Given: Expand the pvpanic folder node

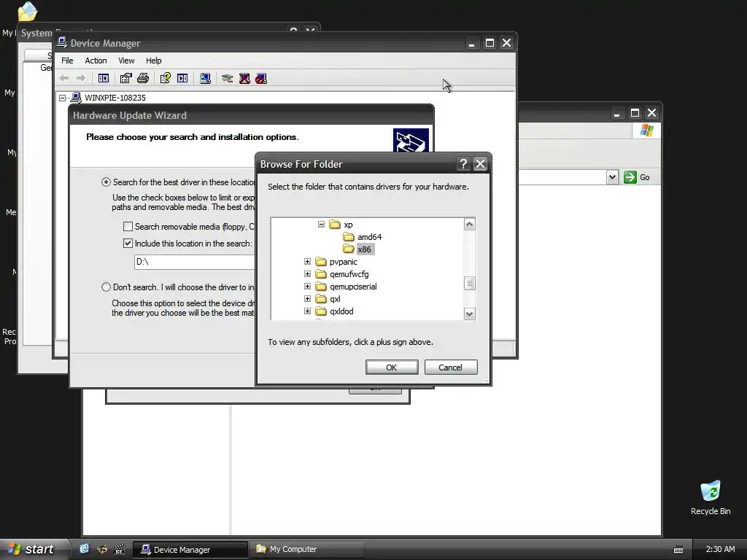Looking at the screenshot, I should pyautogui.click(x=307, y=262).
